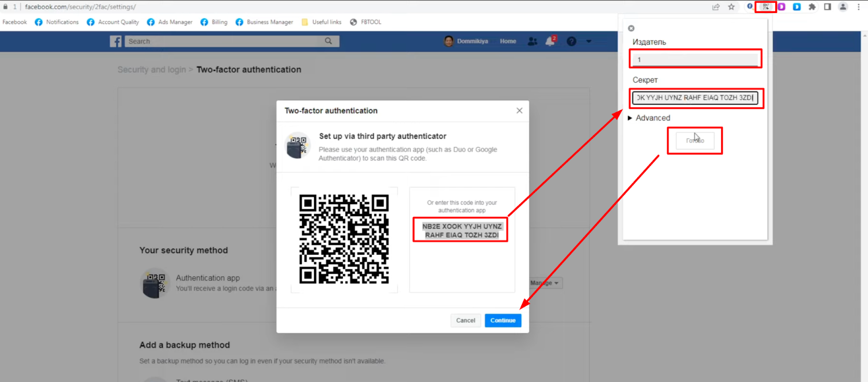Open the blue D extension icon

pos(796,7)
